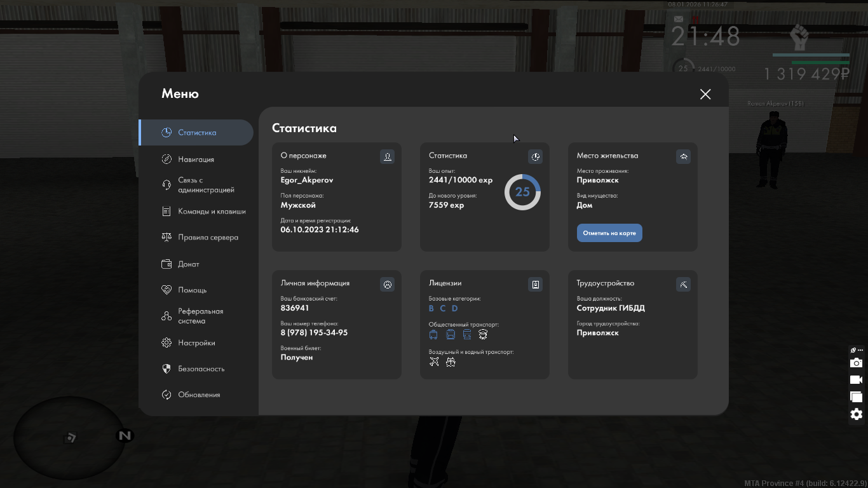Click the face icon in Личная информация card
The width and height of the screenshot is (868, 488).
(387, 284)
